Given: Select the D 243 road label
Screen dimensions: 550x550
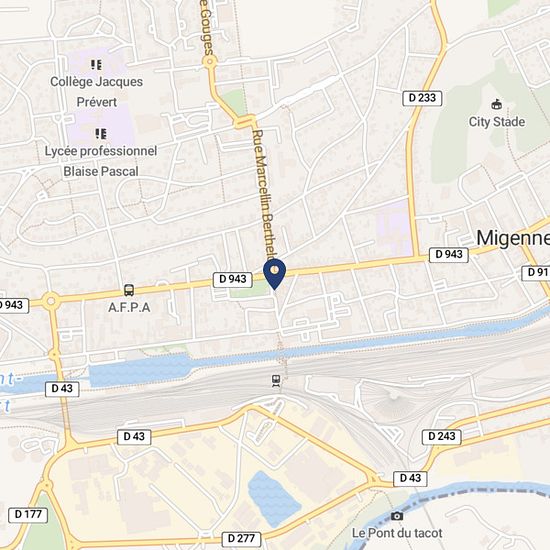Looking at the screenshot, I should click(x=441, y=436).
